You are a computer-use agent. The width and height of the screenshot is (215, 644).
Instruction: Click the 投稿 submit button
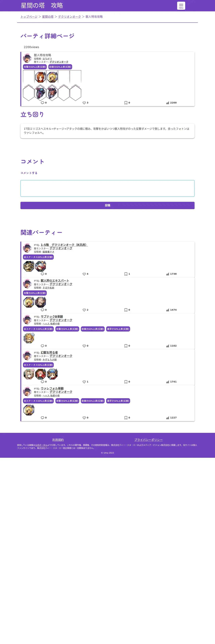pos(107,205)
